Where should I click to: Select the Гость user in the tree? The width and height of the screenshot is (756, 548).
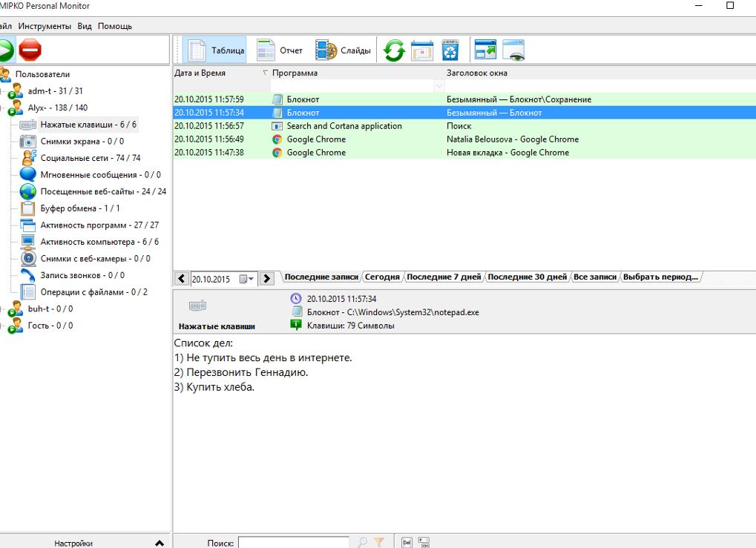click(x=50, y=326)
